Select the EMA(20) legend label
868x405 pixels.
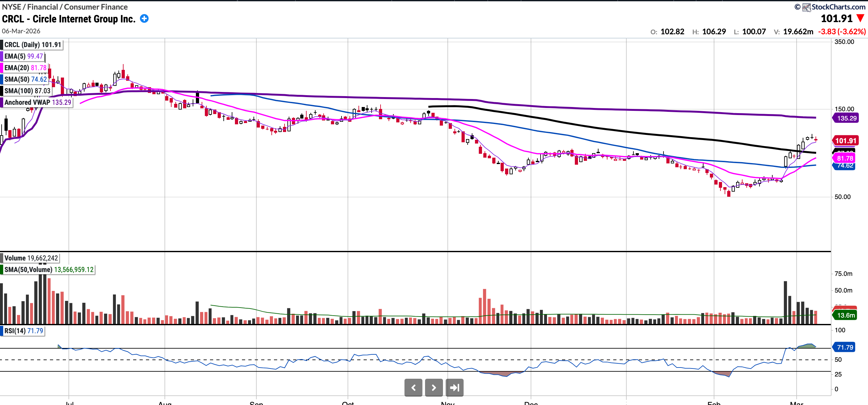pyautogui.click(x=25, y=68)
